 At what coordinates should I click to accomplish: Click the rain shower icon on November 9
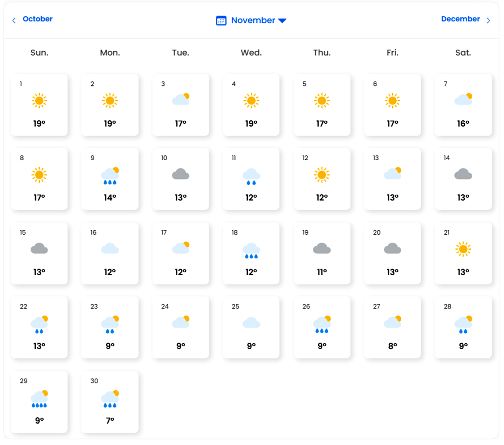[x=110, y=176]
